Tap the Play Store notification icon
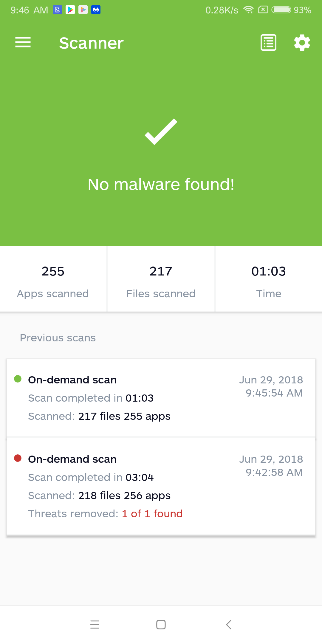The image size is (322, 644). click(70, 10)
